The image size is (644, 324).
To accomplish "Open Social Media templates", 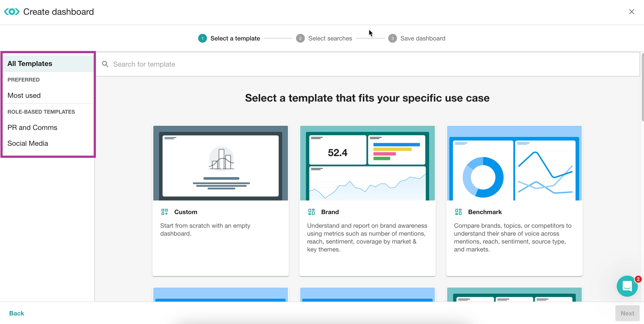I will (x=28, y=143).
